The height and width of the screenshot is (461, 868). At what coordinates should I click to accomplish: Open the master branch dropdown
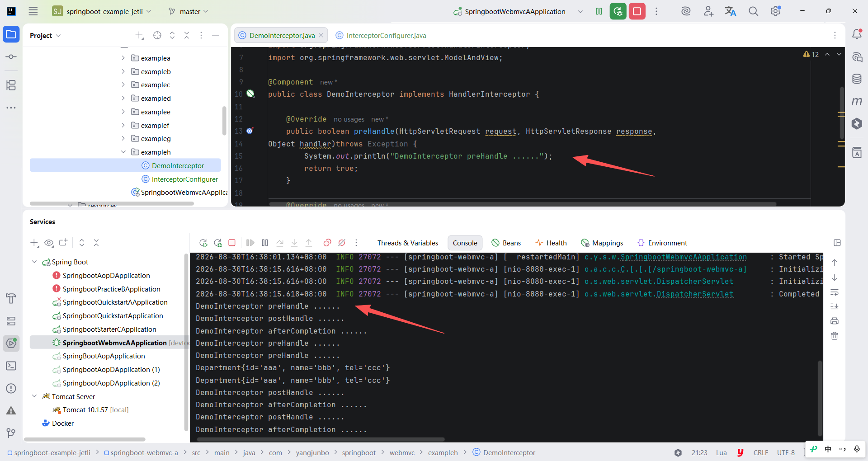189,11
